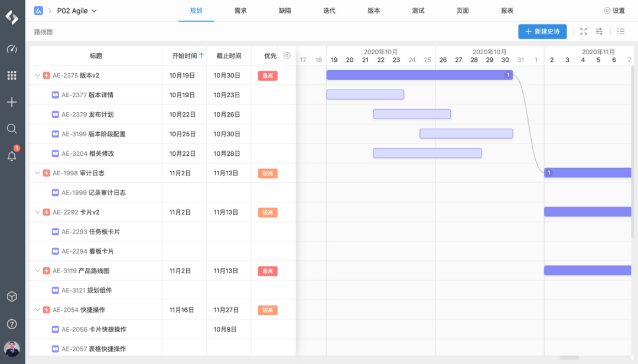Switch to the 缺陷 tab
Viewport: 638px width, 364px height.
tap(284, 10)
